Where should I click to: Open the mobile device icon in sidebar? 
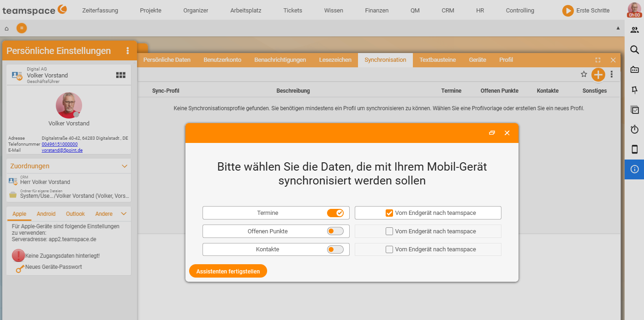click(x=634, y=149)
